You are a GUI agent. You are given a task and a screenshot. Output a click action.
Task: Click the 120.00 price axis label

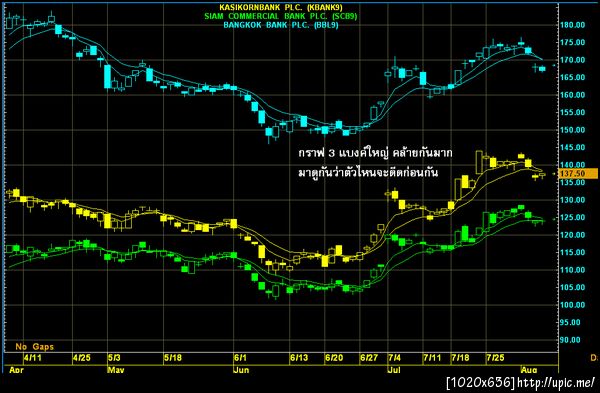(572, 235)
